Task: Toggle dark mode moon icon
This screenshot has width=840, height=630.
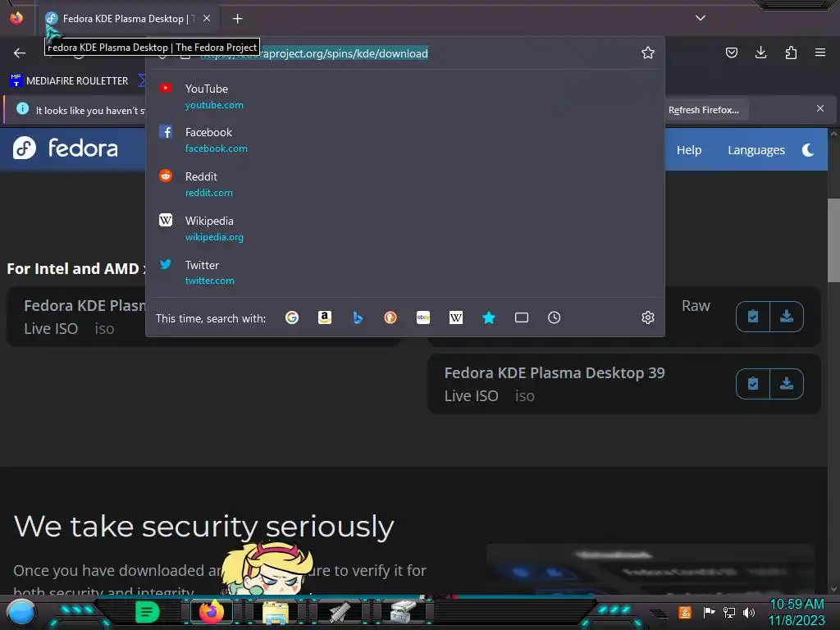Action: click(x=808, y=150)
